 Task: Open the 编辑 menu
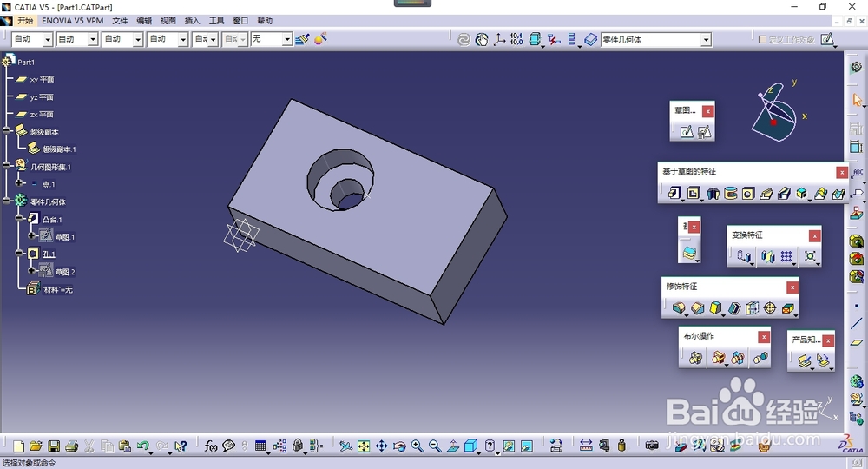144,21
